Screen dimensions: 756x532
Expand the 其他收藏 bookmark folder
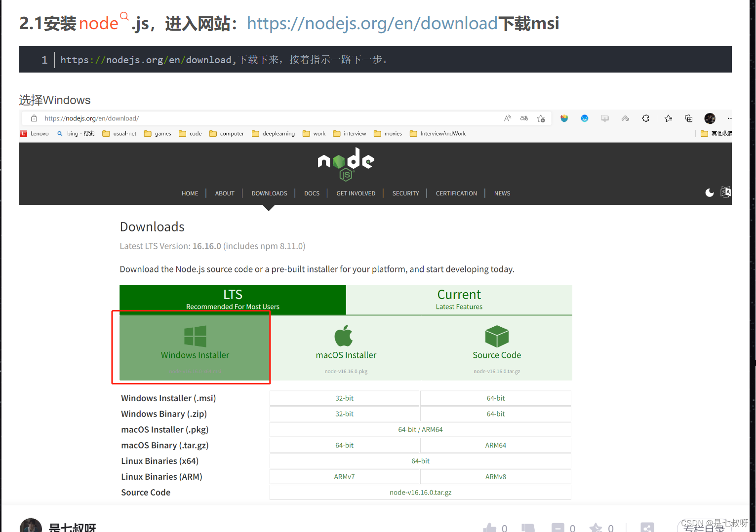click(716, 134)
